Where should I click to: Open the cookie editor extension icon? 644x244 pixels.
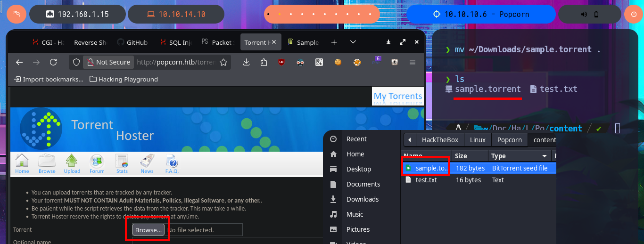338,62
